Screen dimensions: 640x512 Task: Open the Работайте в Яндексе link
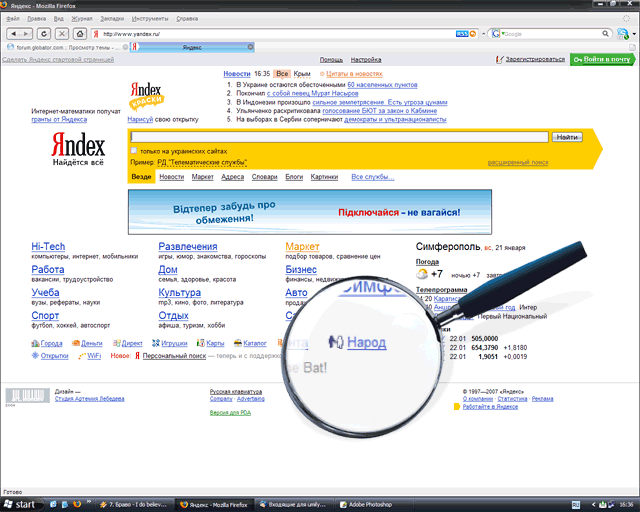point(490,407)
